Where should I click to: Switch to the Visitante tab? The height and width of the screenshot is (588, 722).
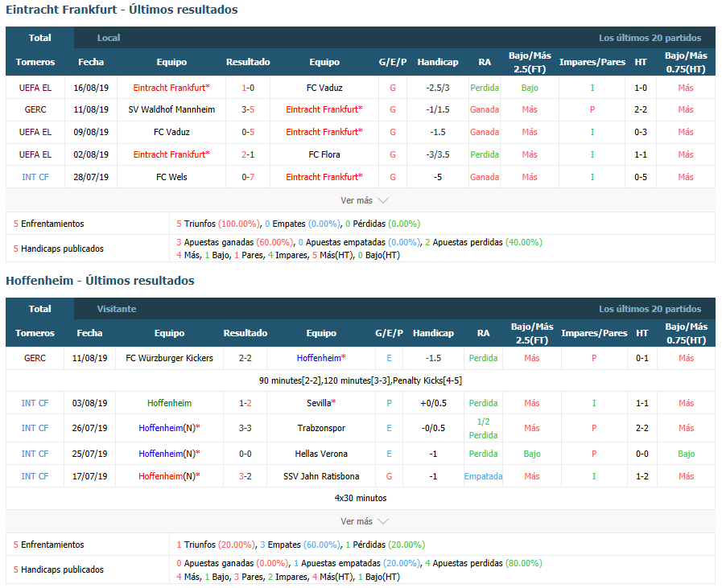coord(117,309)
